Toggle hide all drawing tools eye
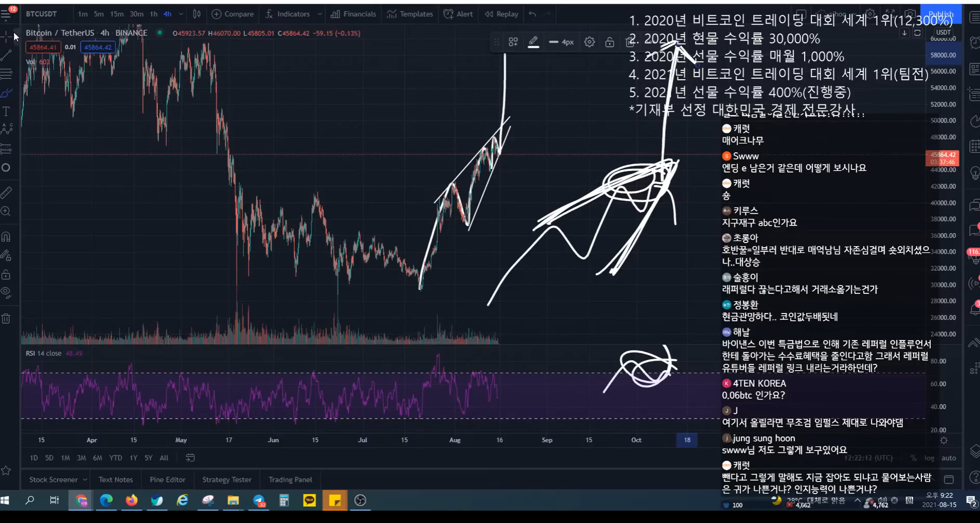This screenshot has height=523, width=980. coord(6,292)
